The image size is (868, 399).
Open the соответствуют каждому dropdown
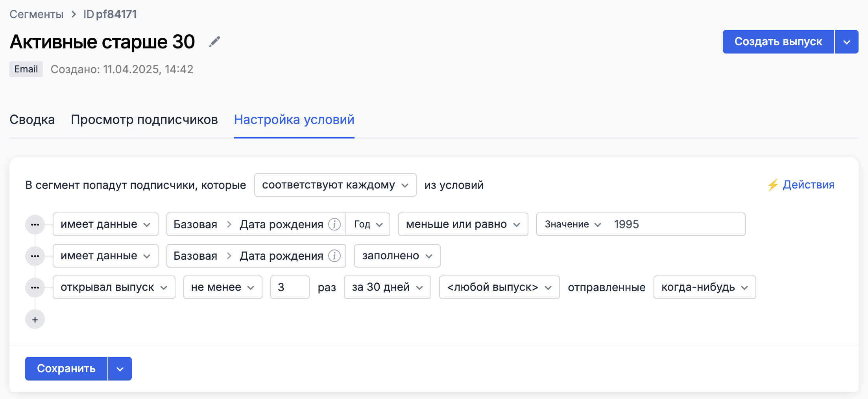click(x=335, y=185)
